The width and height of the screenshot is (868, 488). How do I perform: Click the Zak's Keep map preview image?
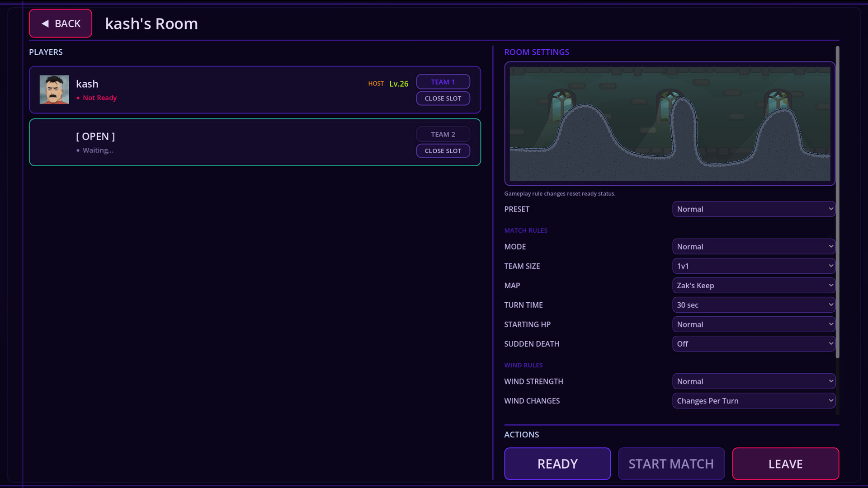click(x=670, y=124)
